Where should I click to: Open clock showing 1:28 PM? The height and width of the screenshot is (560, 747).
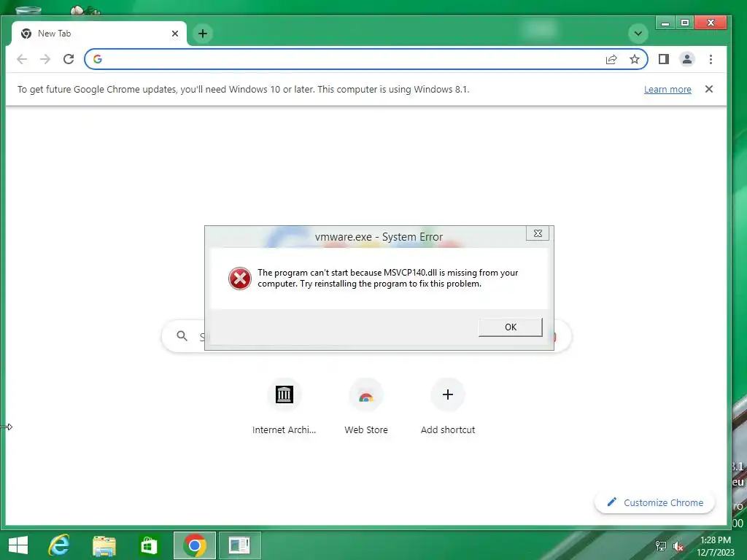pos(716,545)
